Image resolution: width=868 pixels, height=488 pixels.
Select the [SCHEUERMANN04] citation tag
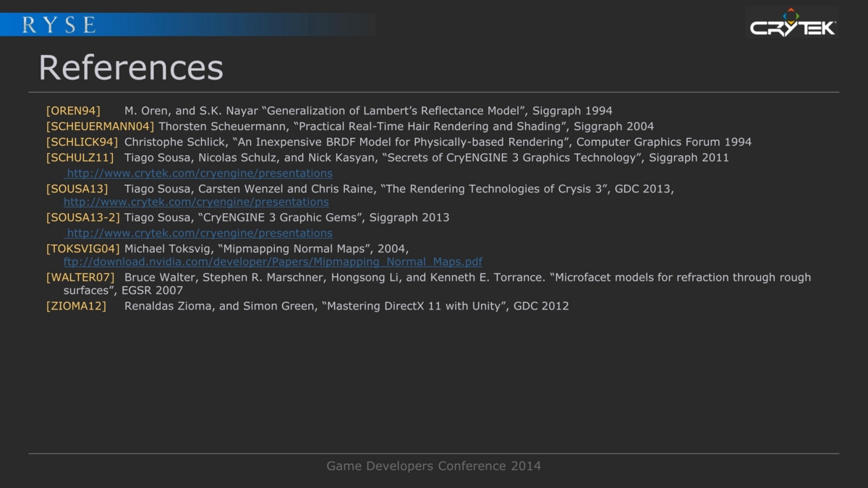click(100, 127)
